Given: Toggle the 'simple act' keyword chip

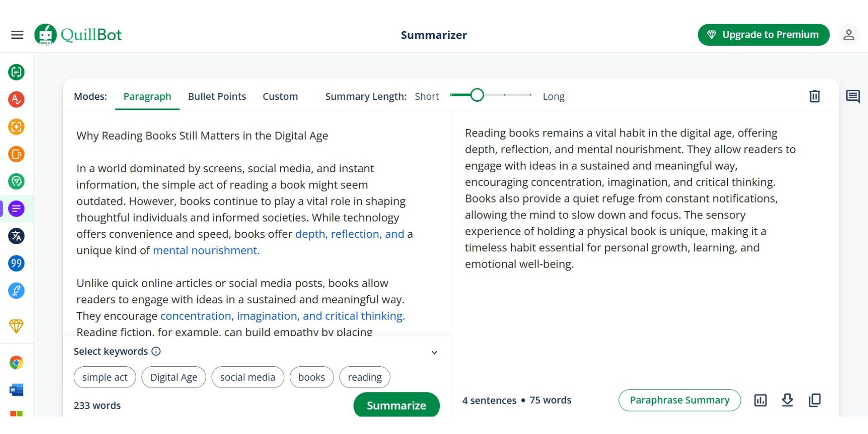Looking at the screenshot, I should [x=105, y=377].
